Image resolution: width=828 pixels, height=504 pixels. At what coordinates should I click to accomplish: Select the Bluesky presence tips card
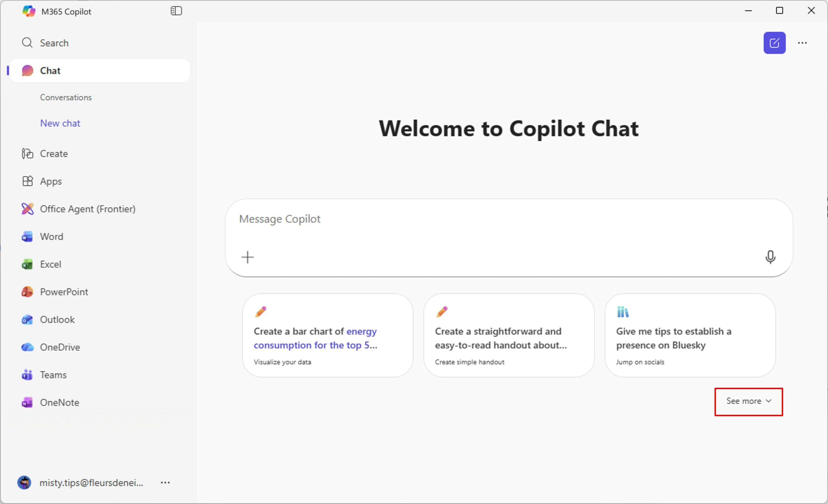click(x=691, y=336)
